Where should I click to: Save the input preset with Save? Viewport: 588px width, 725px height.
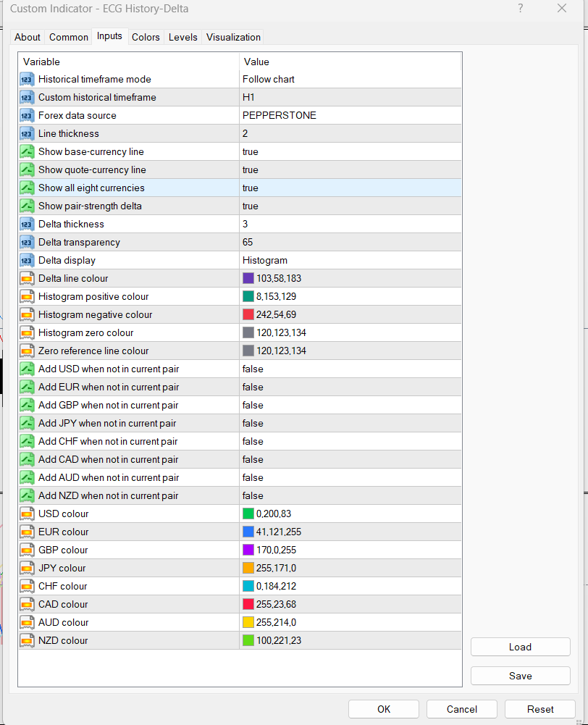point(521,676)
